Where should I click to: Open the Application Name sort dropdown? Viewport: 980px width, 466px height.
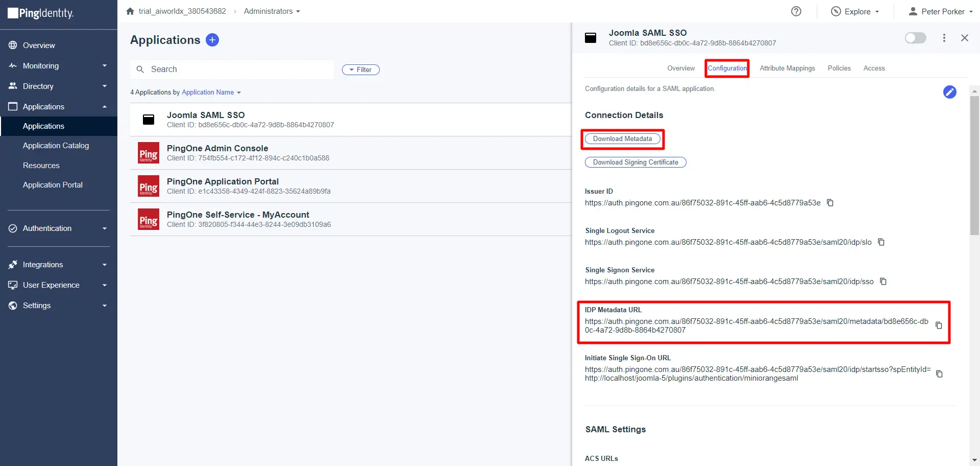coord(211,92)
